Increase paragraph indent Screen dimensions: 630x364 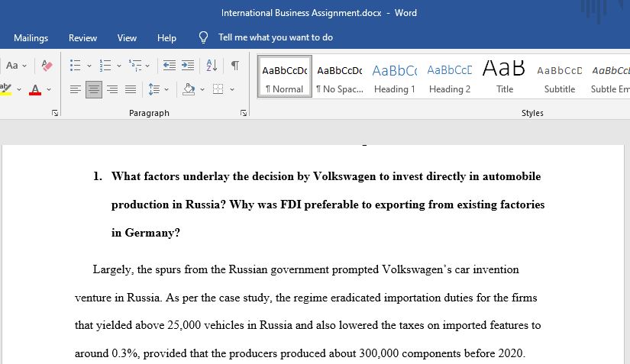188,65
